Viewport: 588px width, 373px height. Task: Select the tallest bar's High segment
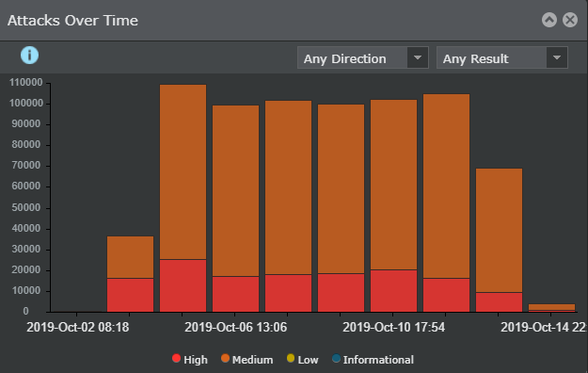tap(183, 285)
